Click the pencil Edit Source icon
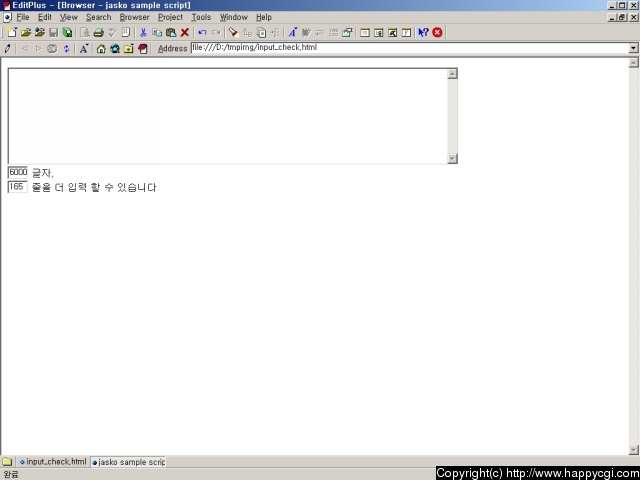This screenshot has height=480, width=640. (x=7, y=49)
